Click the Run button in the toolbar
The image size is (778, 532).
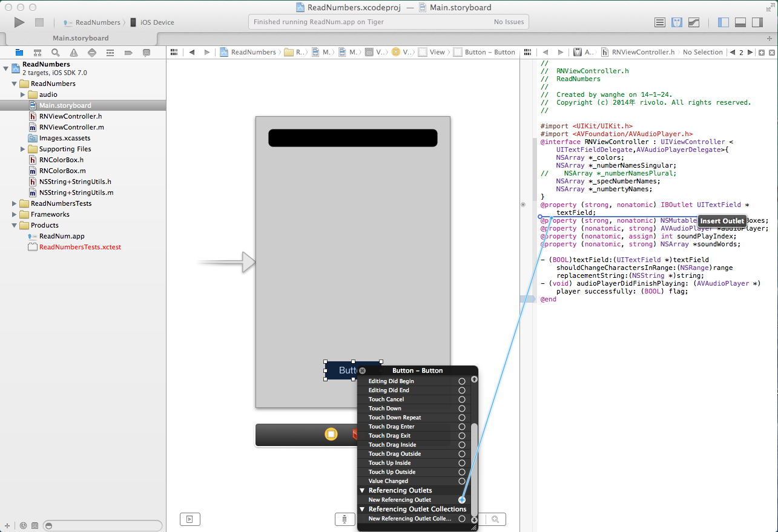pyautogui.click(x=19, y=22)
